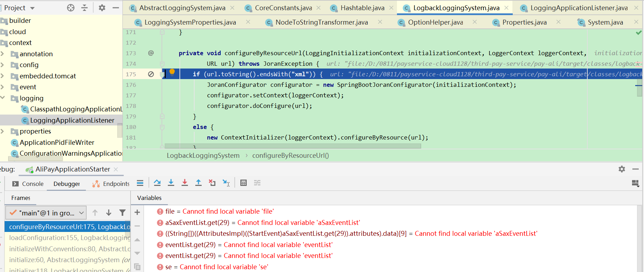644x272 pixels.
Task: Click Show Execution Point icon
Action: [x=140, y=183]
